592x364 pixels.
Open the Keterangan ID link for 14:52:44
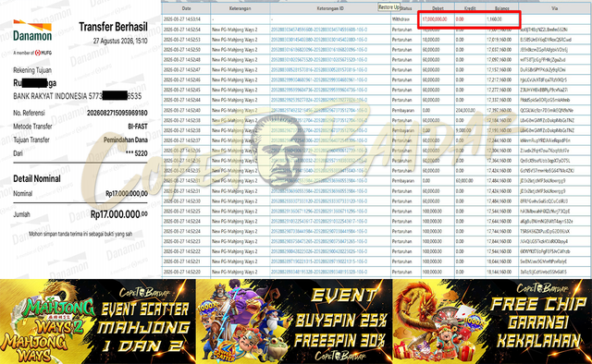pos(318,100)
